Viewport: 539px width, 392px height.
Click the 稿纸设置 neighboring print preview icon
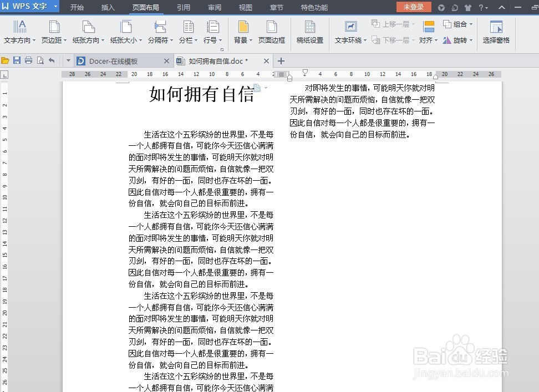[40, 61]
